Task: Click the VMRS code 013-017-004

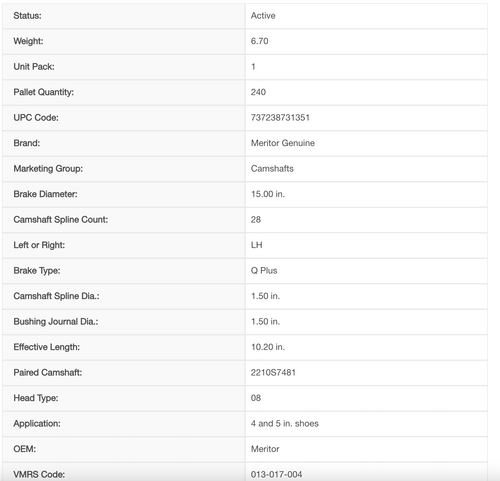Action: click(x=276, y=474)
